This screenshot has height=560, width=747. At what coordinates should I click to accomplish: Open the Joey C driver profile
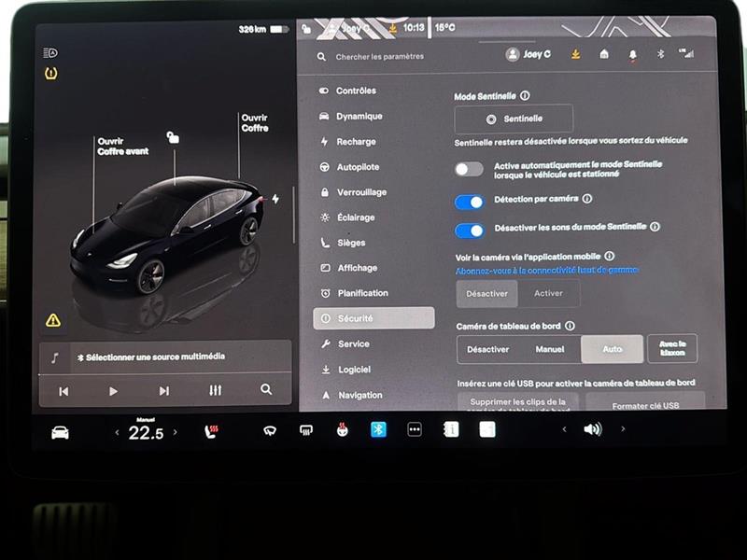tap(528, 54)
